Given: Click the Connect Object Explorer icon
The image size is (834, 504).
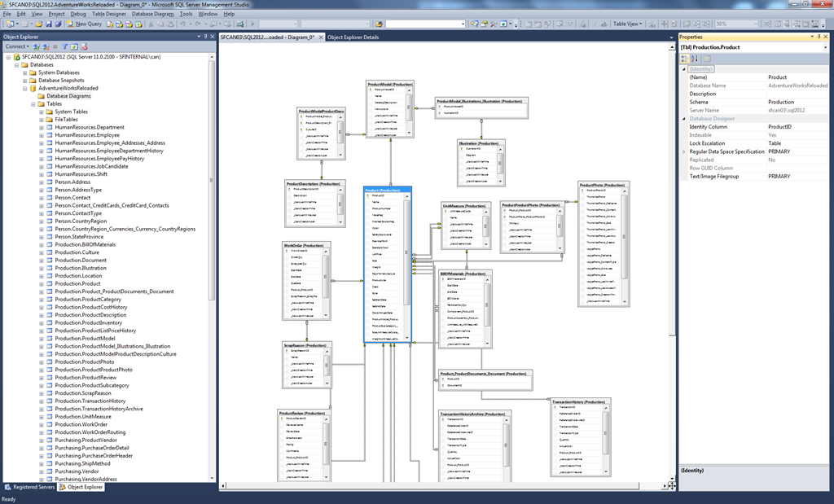Looking at the screenshot, I should (x=36, y=46).
